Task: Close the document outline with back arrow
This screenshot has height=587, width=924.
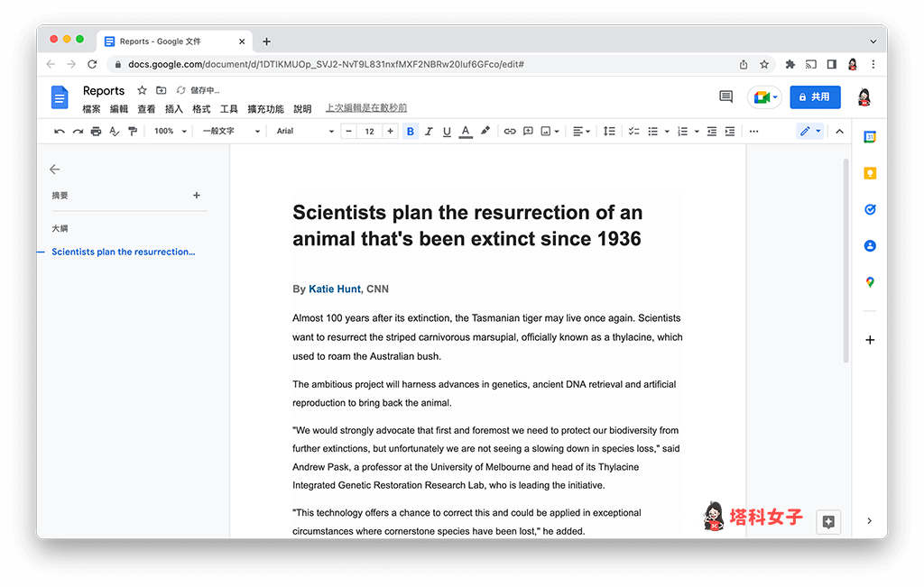Action: pyautogui.click(x=55, y=170)
